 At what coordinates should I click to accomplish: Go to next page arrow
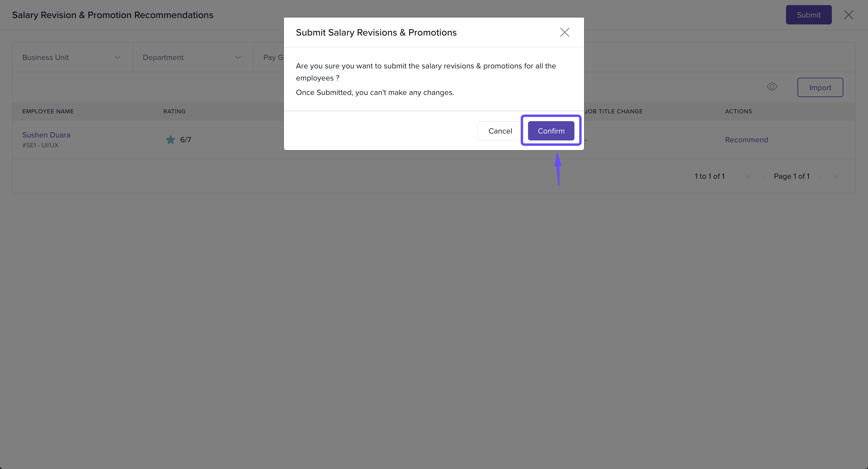[819, 177]
